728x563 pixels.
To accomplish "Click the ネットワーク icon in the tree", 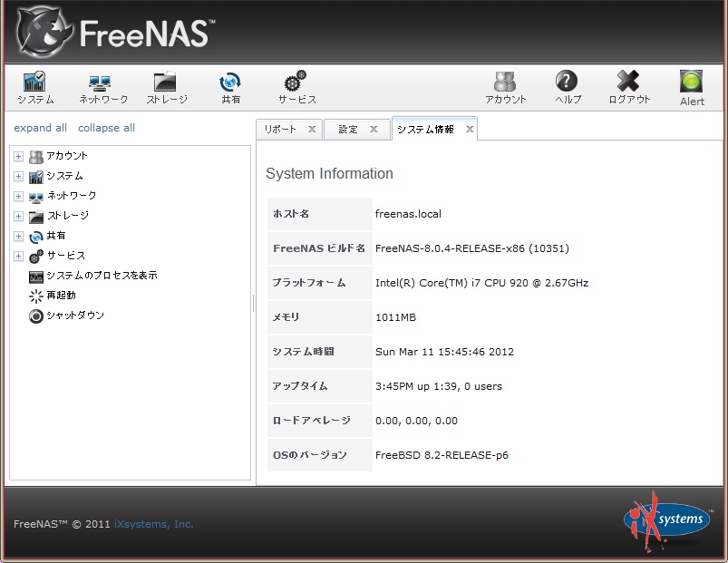I will pos(35,198).
